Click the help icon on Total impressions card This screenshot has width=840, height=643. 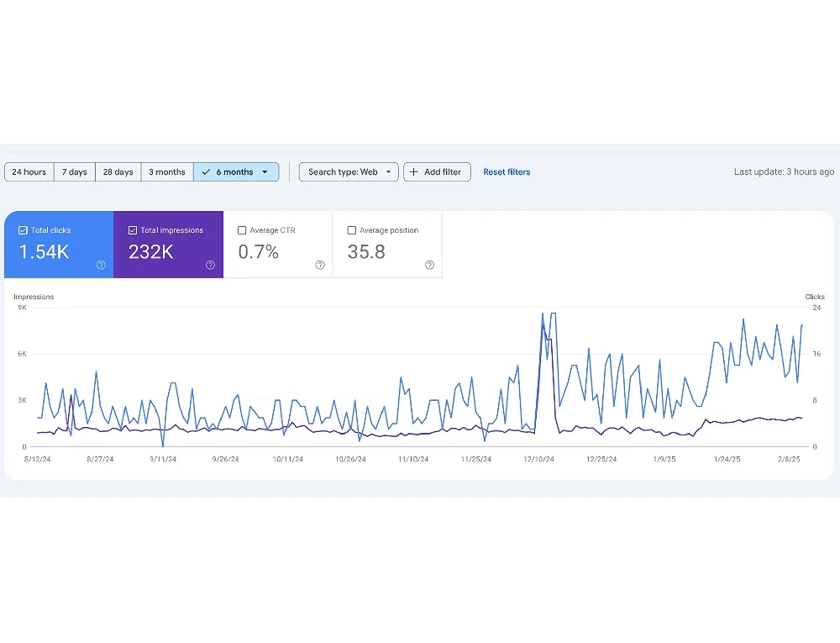point(210,265)
